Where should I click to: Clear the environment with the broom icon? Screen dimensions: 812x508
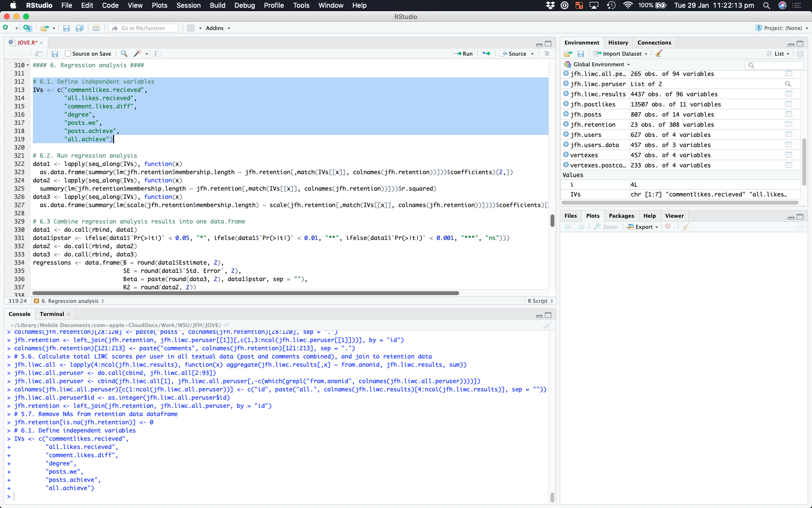click(659, 54)
